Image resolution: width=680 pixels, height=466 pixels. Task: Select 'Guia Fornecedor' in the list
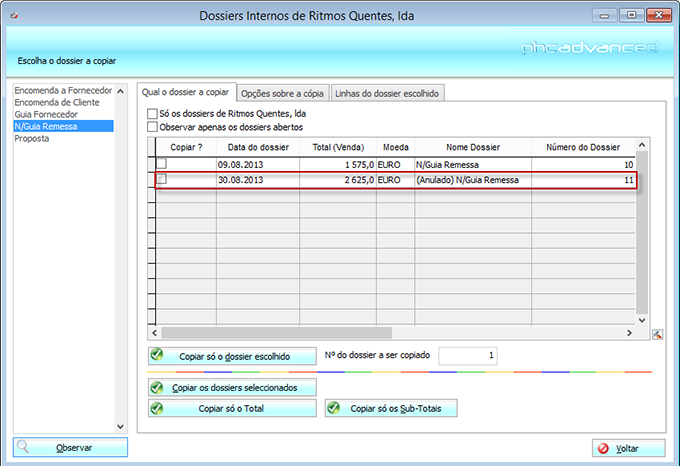(63, 114)
